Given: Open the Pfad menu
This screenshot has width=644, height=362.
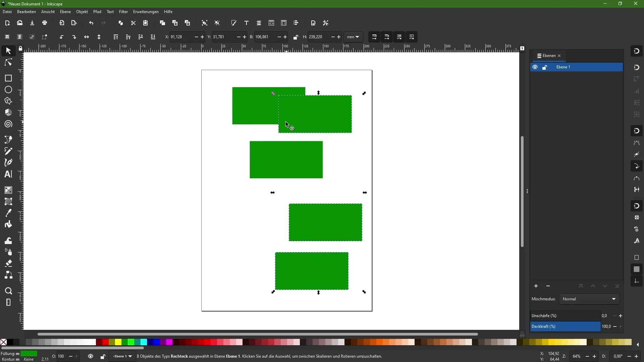Looking at the screenshot, I should click(x=97, y=12).
